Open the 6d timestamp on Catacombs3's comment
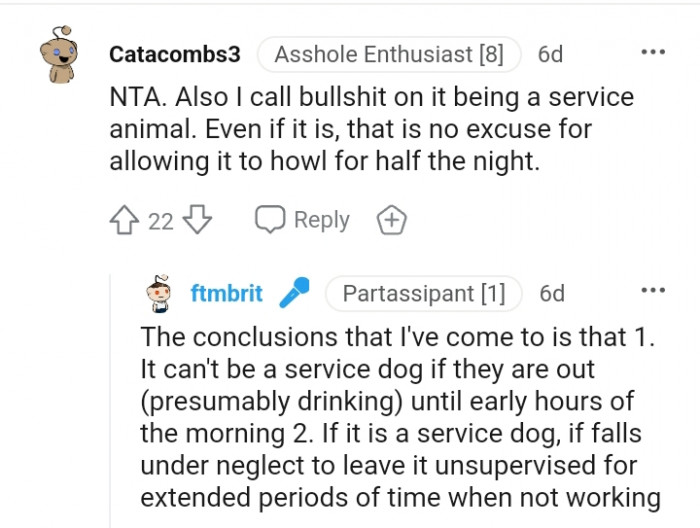This screenshot has height=528, width=700. pos(551,55)
